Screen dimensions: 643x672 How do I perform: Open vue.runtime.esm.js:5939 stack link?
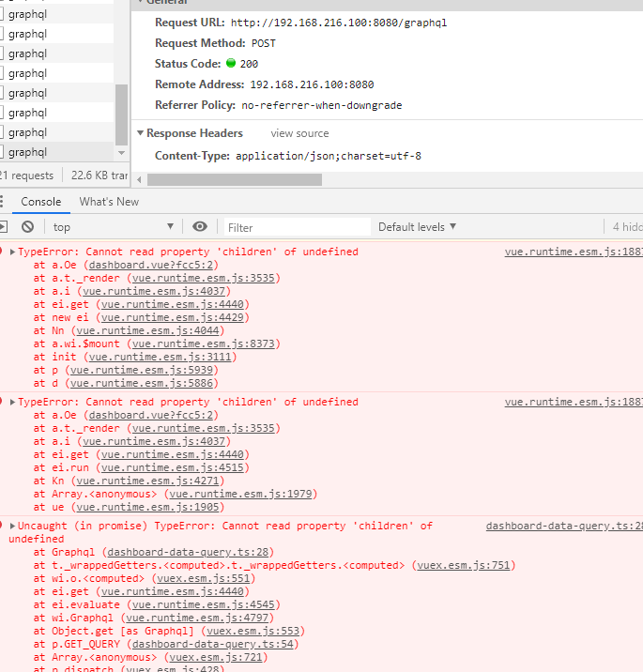click(x=142, y=370)
